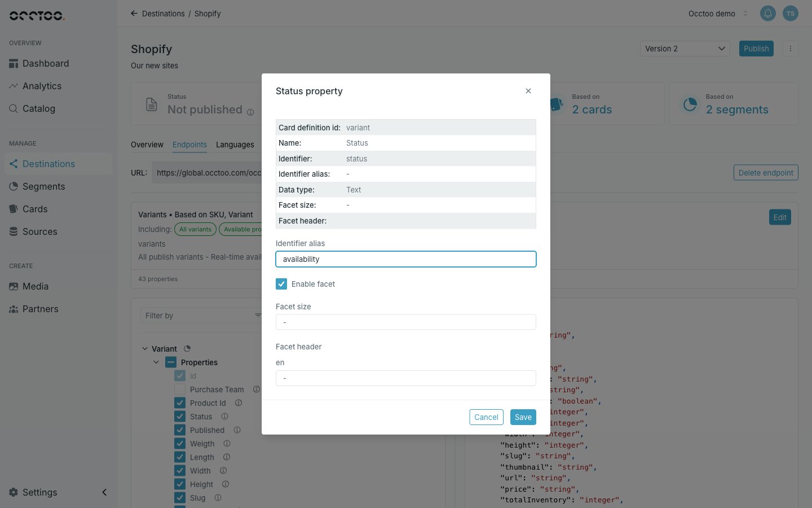Uncheck the Height property
Screen dimensions: 812x508
180,484
